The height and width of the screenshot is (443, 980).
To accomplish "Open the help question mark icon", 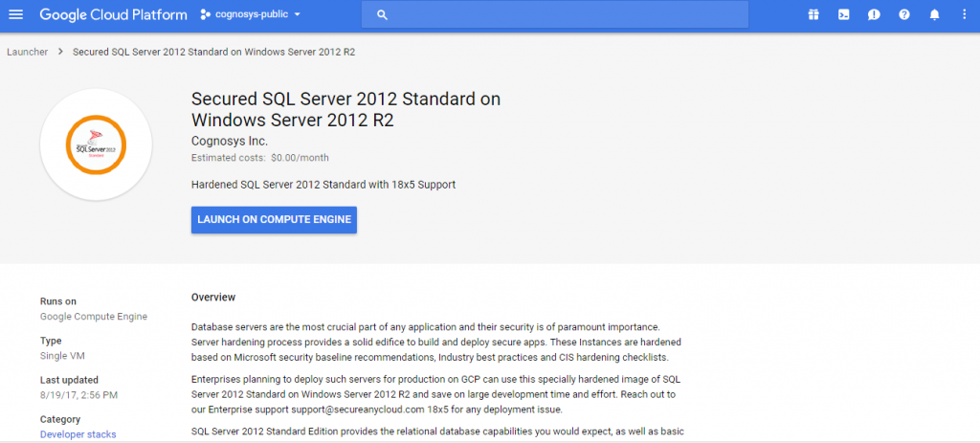I will (x=904, y=14).
